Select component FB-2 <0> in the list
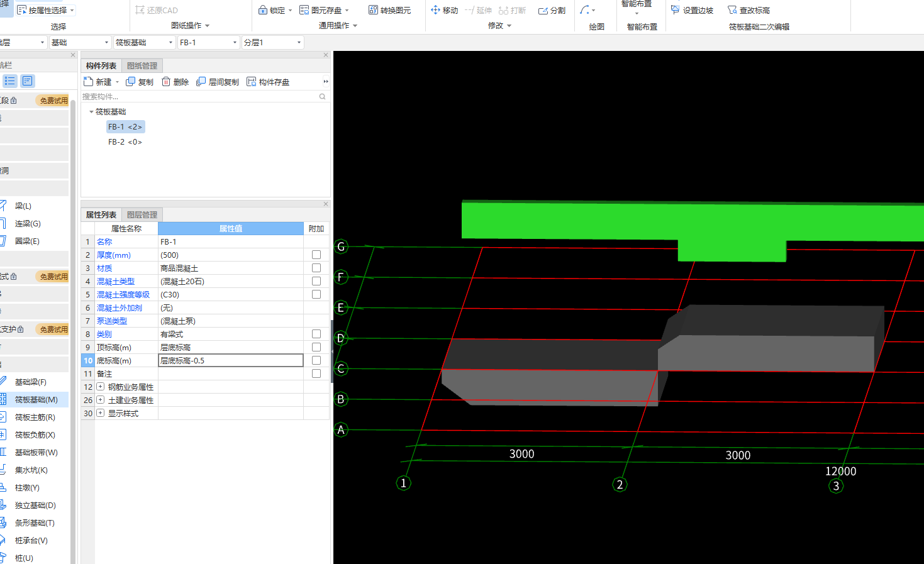The image size is (924, 564). click(125, 141)
